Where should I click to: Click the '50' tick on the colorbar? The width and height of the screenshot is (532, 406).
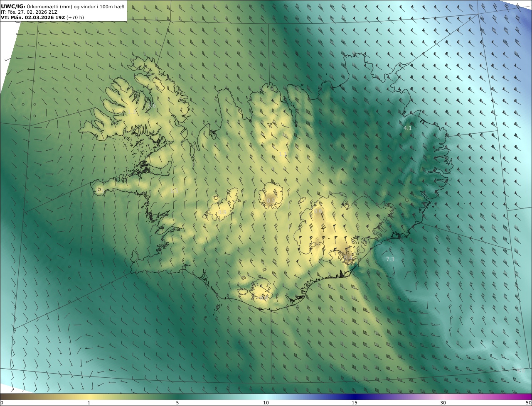(529, 403)
